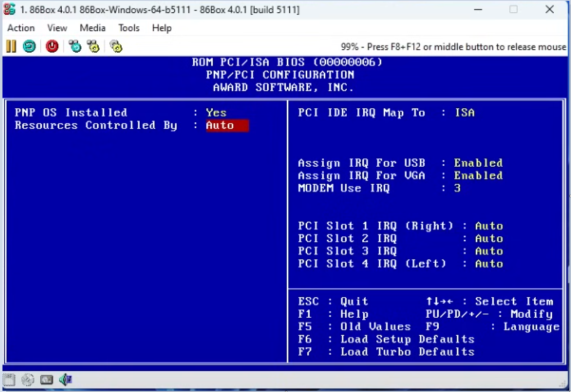Click 'PCI Slot 3 IRQ' label
Viewport: 571px width, 392px height.
(348, 251)
